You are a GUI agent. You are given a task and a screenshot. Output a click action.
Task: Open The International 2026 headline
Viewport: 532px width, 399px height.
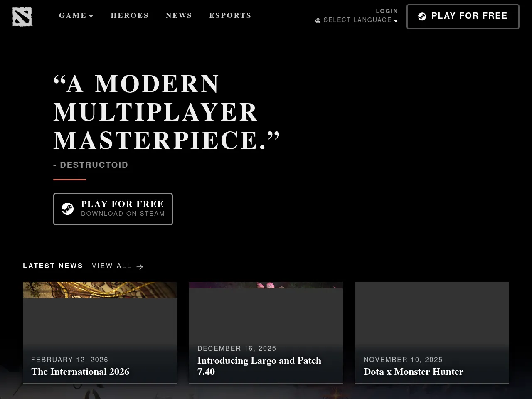tap(80, 372)
